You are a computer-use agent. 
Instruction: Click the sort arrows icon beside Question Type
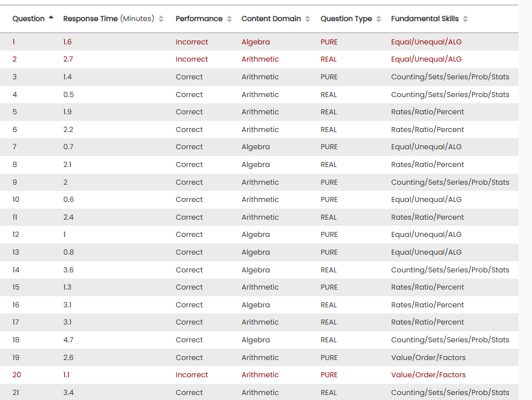coord(379,19)
